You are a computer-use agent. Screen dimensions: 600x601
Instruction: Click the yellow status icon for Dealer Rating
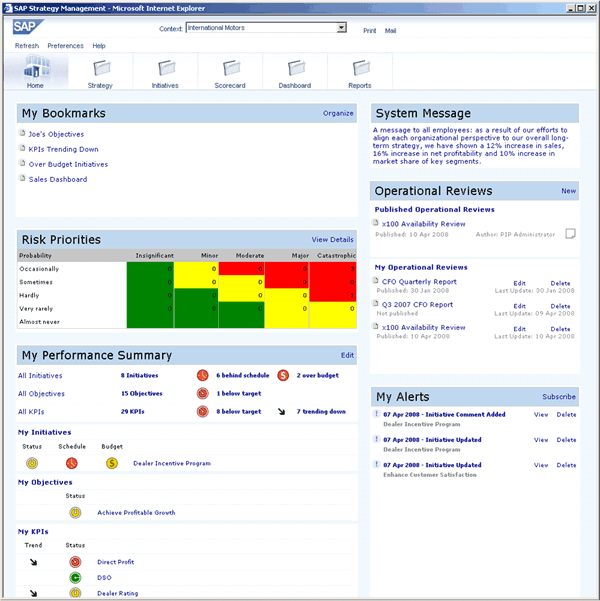pyautogui.click(x=75, y=593)
